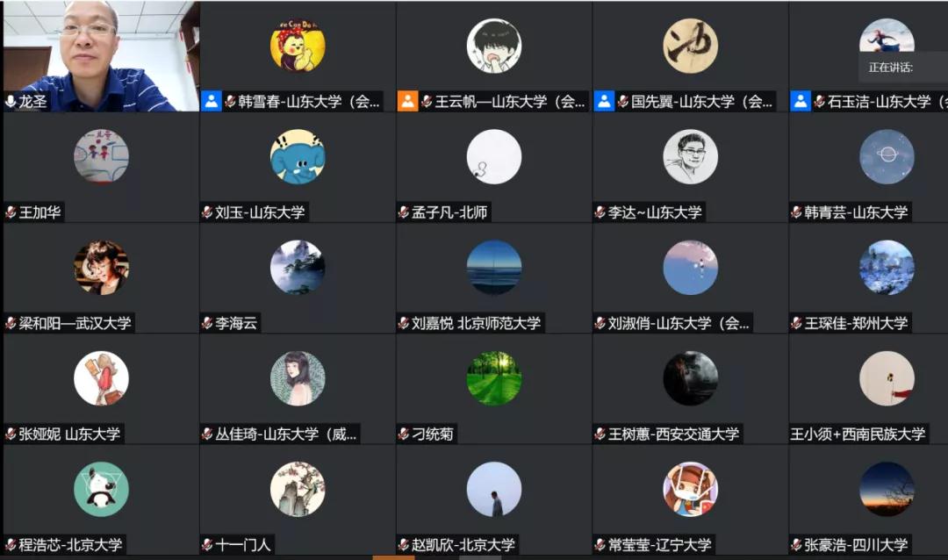Click the muted mic icon next to 刘玉-山东大学

[207, 212]
